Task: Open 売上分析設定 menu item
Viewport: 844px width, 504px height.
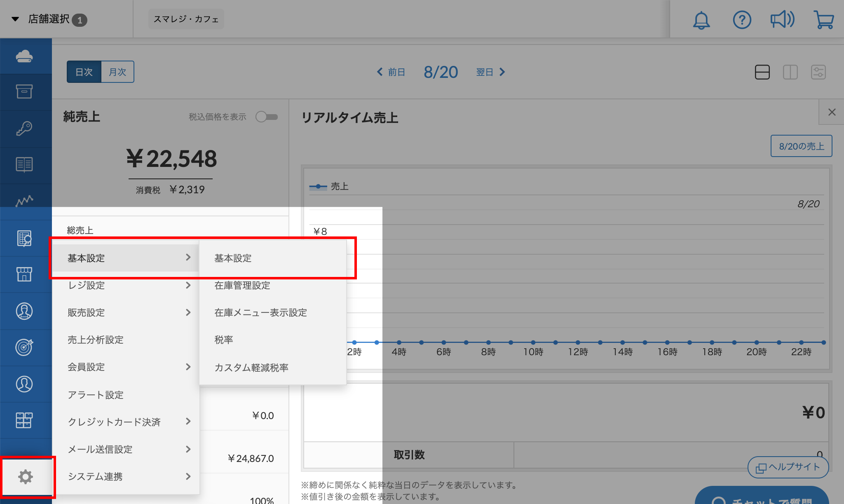Action: (x=126, y=340)
